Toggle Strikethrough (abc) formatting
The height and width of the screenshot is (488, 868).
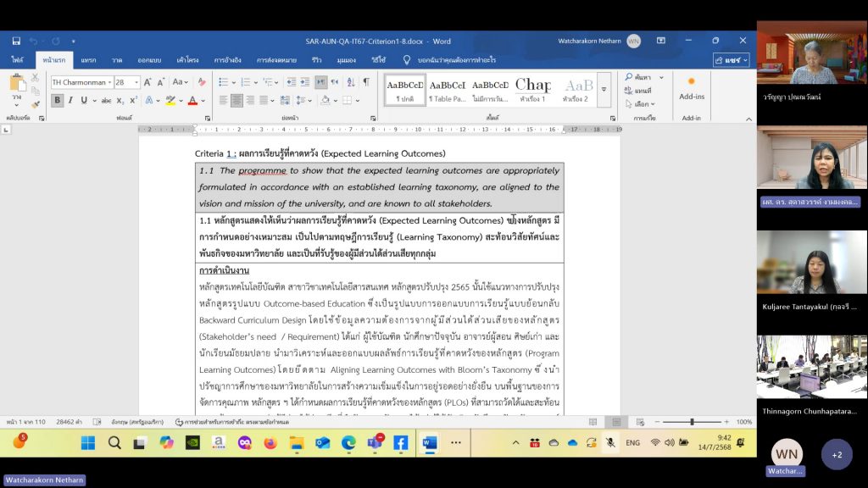coord(106,101)
